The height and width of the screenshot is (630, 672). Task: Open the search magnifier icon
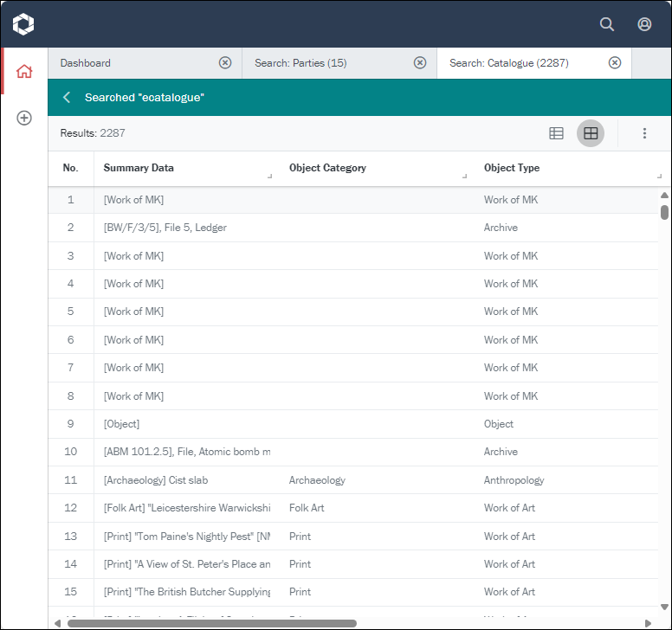607,24
